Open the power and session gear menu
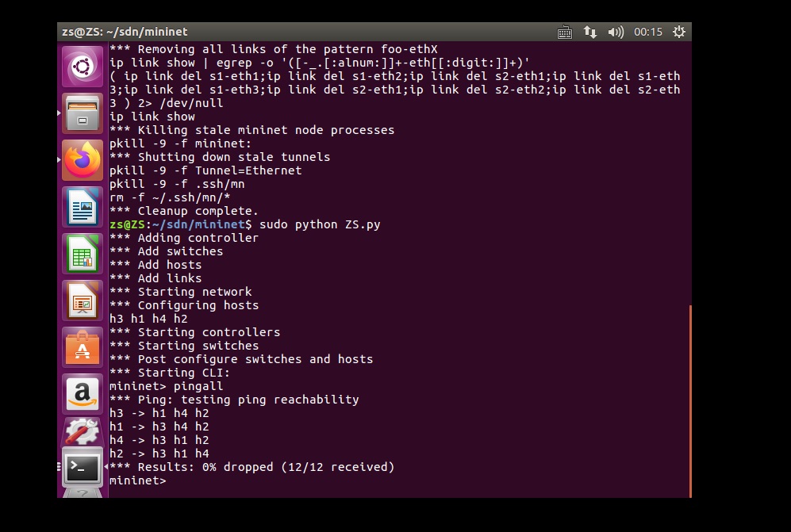 coord(679,33)
